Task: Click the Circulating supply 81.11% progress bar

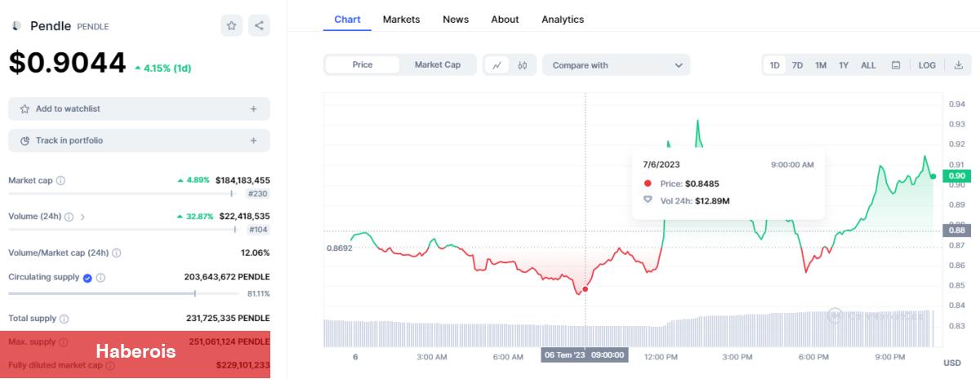Action: click(125, 293)
